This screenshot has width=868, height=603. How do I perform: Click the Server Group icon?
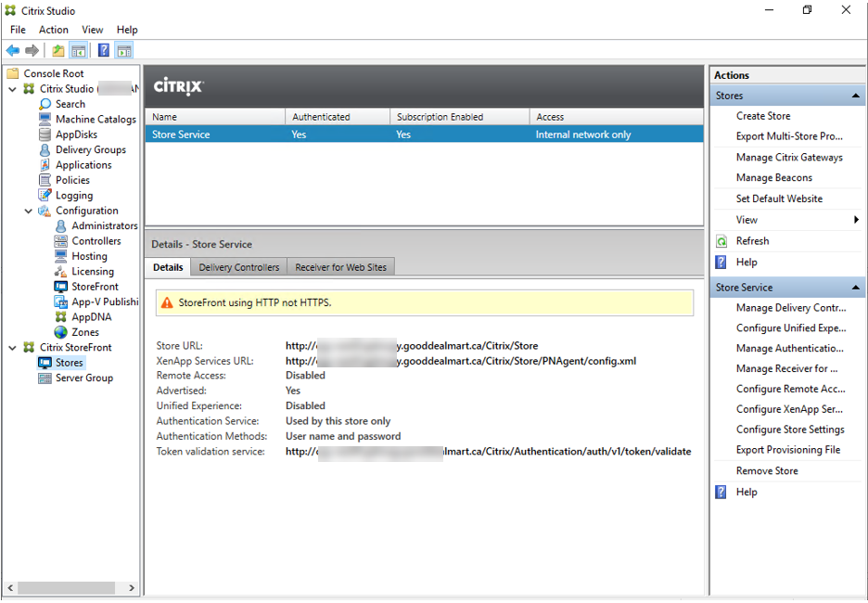point(45,378)
